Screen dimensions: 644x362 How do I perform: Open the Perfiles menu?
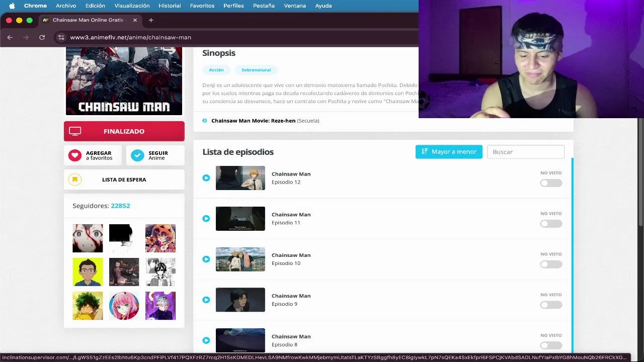(x=233, y=6)
